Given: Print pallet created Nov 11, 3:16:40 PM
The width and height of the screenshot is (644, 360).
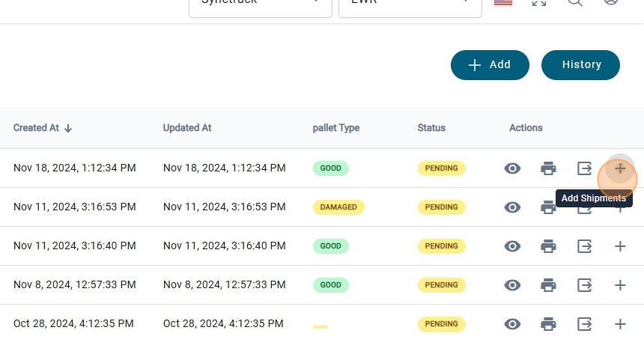Looking at the screenshot, I should click(x=548, y=246).
